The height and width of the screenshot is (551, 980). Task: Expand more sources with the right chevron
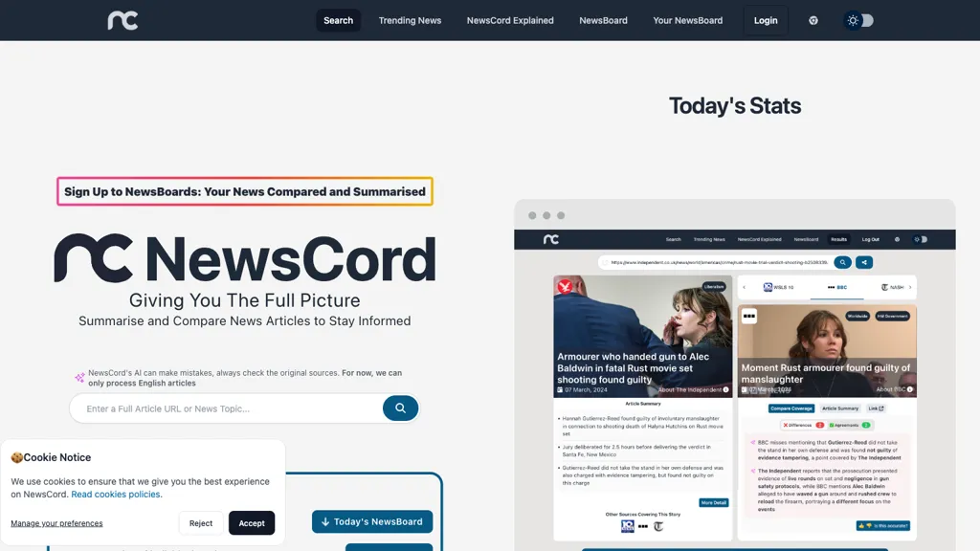(x=909, y=286)
